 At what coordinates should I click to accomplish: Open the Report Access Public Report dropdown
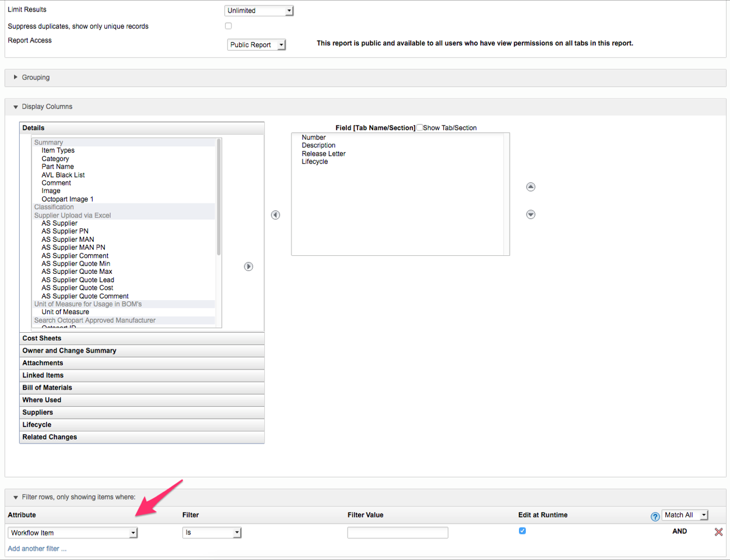pyautogui.click(x=257, y=44)
